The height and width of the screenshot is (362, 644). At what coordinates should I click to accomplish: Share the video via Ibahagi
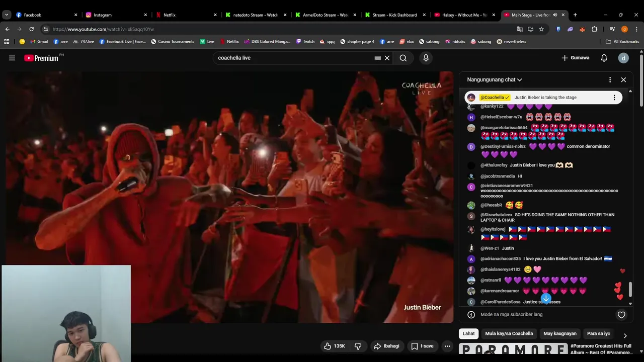(386, 346)
